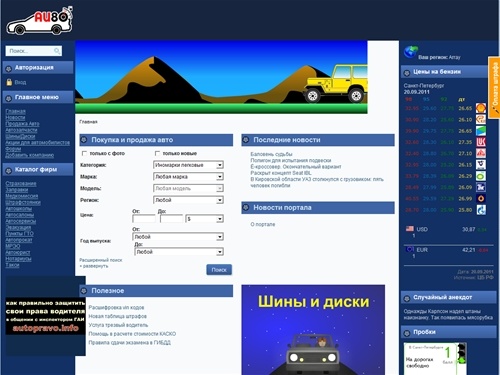Open Нотариусы in the company catalog

pos(18,259)
